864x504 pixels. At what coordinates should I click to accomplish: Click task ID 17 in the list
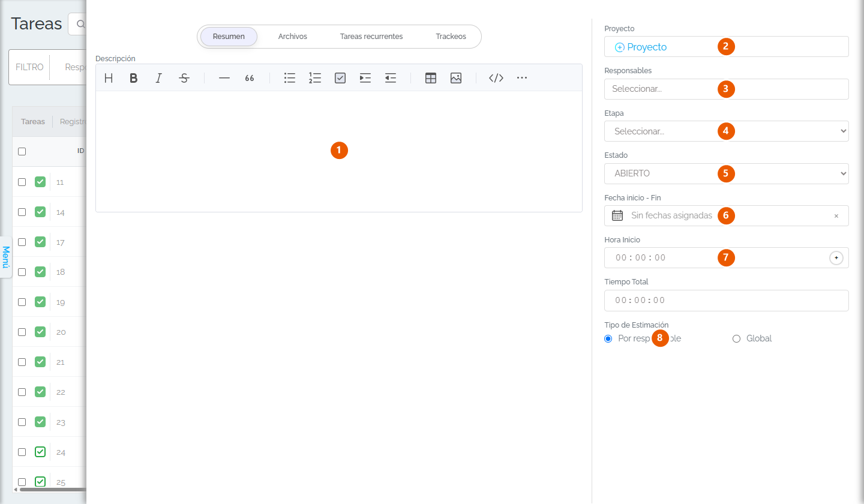click(61, 242)
